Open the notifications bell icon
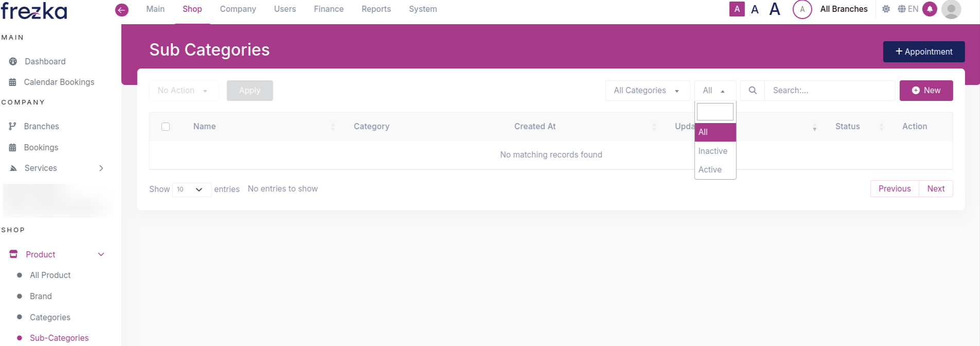 (x=930, y=9)
